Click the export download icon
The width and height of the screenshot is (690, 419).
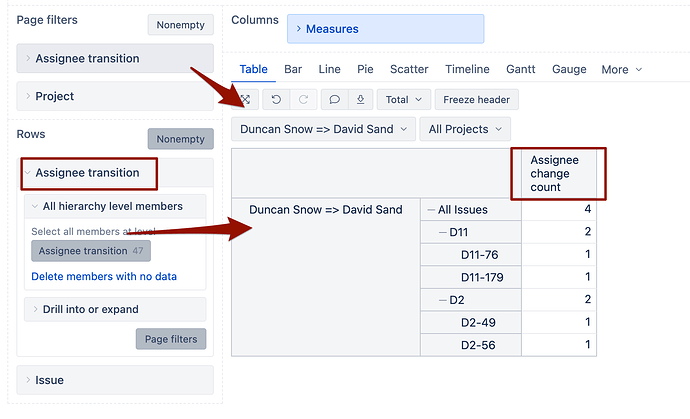pyautogui.click(x=359, y=100)
